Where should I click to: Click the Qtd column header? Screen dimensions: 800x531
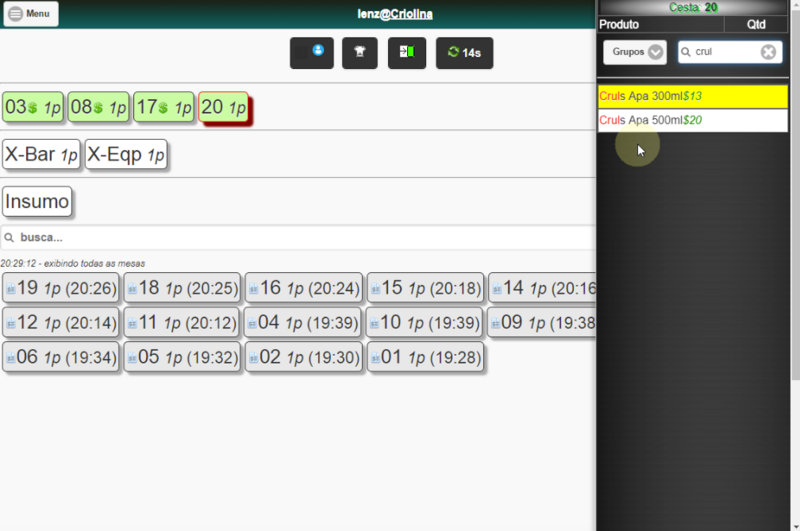coord(756,24)
